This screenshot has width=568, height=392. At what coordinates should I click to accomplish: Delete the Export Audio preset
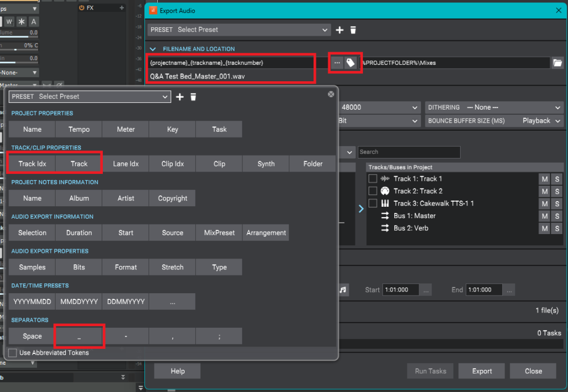353,30
